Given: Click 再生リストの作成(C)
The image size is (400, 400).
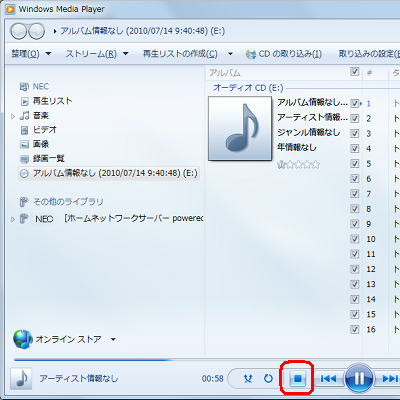Looking at the screenshot, I should pyautogui.click(x=180, y=54).
